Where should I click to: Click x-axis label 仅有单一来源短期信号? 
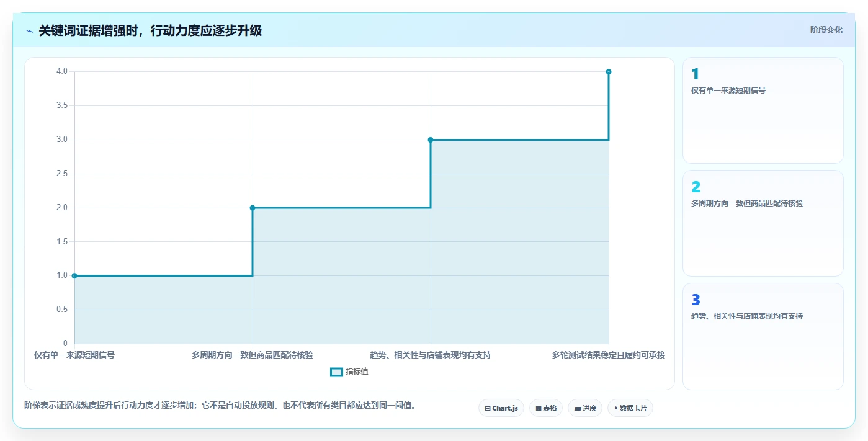tap(74, 355)
